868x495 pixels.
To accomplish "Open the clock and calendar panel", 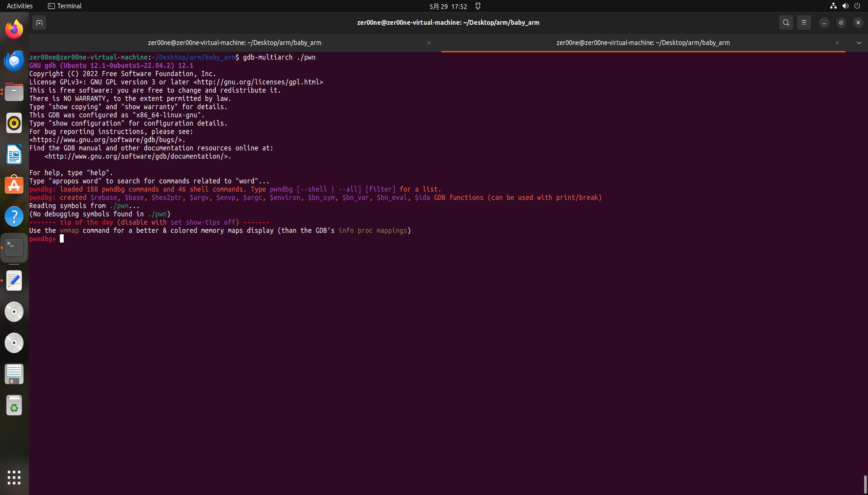I will point(448,6).
